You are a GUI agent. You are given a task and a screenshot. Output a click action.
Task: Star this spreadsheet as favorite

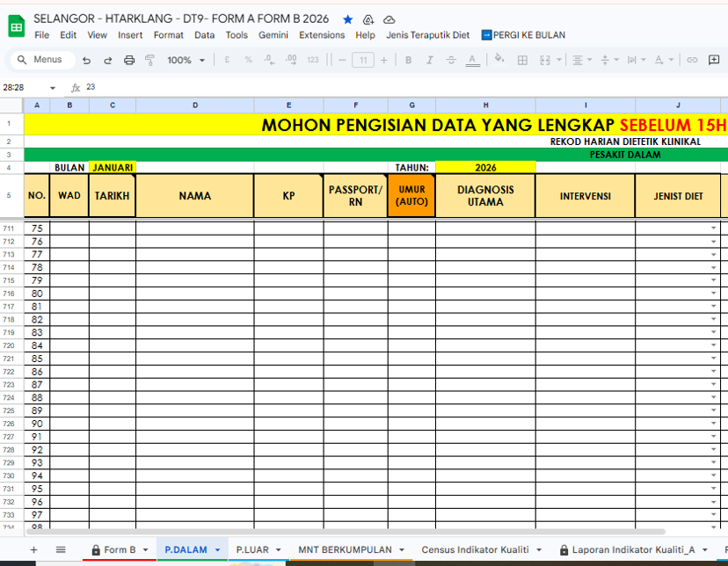348,18
